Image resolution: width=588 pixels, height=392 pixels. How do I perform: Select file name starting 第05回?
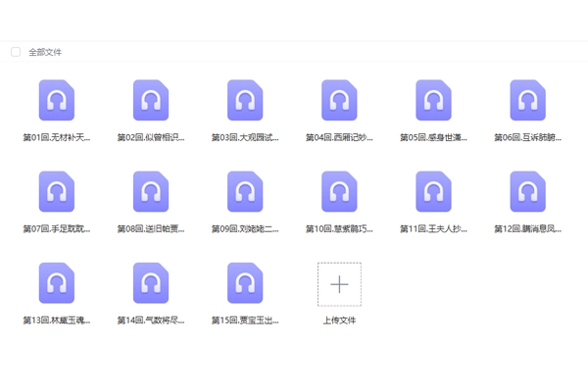point(433,137)
